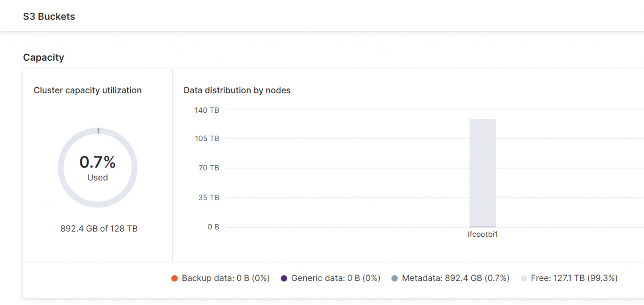Switch to the Capacity section
This screenshot has height=305, width=644.
click(x=43, y=57)
